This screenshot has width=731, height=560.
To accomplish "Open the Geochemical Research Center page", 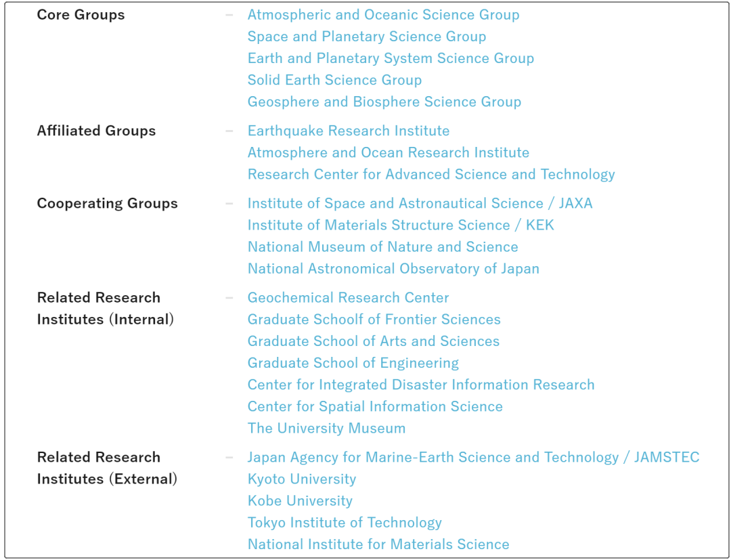I will tap(348, 297).
